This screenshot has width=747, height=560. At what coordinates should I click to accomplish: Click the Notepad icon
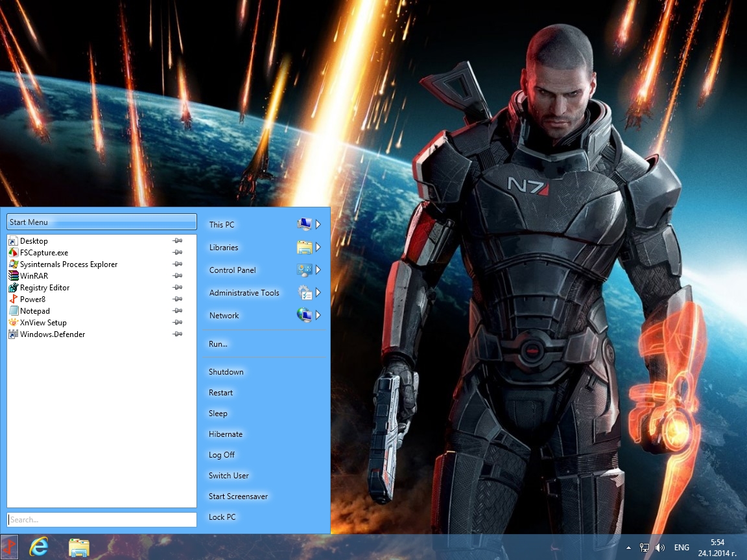(14, 311)
